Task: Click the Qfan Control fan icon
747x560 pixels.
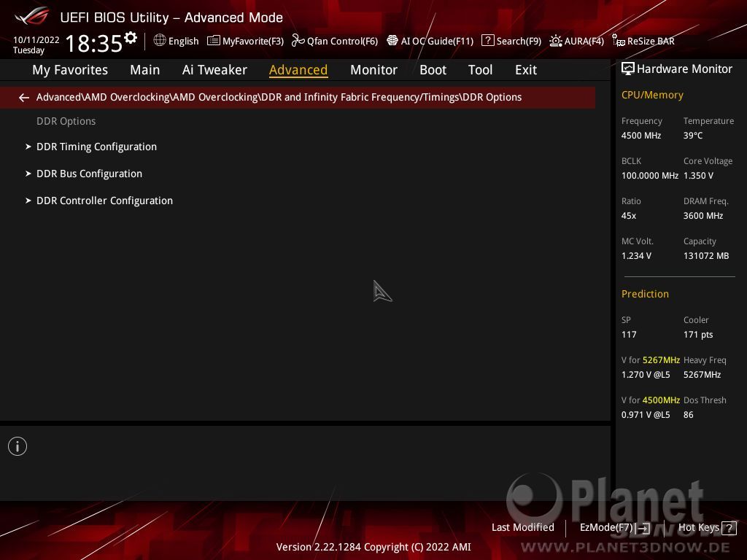Action: [298, 41]
